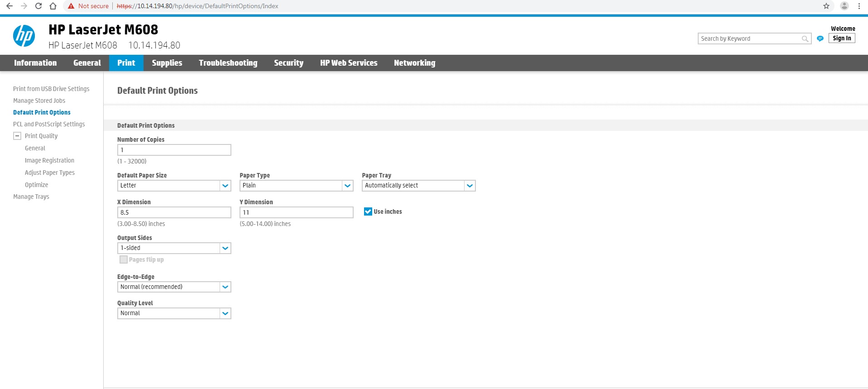Open Print from USB Drive Settings
868x389 pixels.
tap(51, 89)
